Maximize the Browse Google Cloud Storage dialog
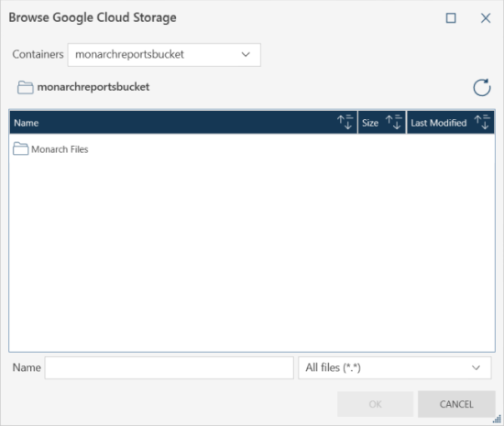Image resolution: width=504 pixels, height=426 pixels. (x=451, y=18)
